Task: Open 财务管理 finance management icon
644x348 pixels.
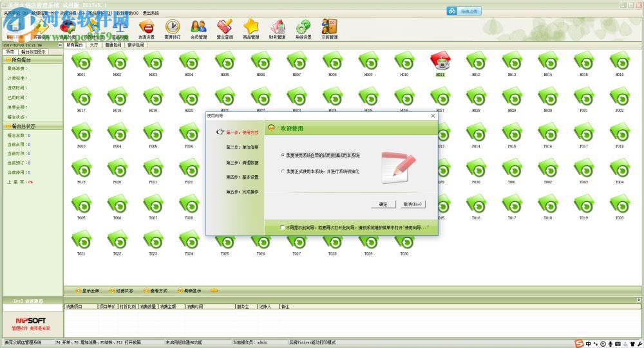Action: coord(277,29)
